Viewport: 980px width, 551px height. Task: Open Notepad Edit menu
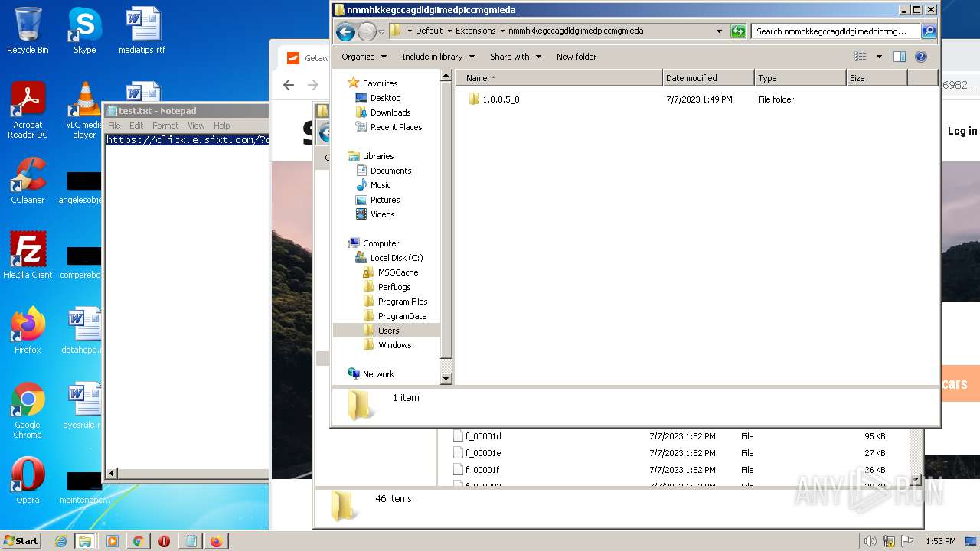click(136, 126)
